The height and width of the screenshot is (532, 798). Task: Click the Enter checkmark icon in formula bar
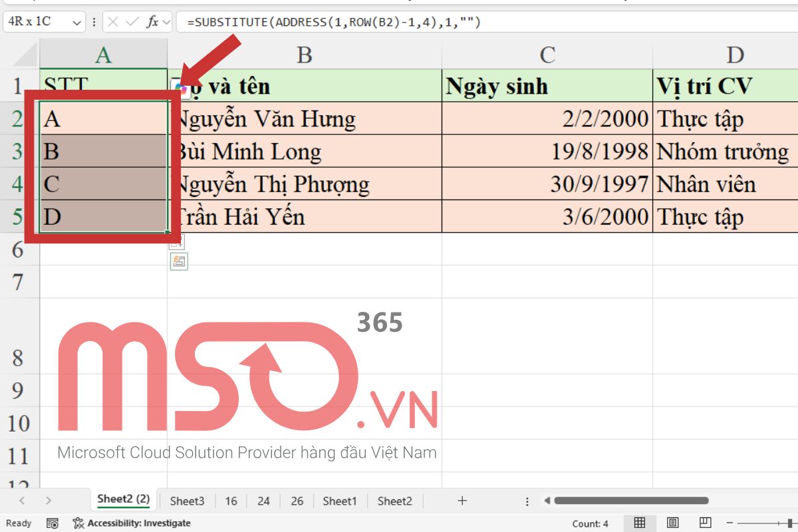[x=132, y=22]
